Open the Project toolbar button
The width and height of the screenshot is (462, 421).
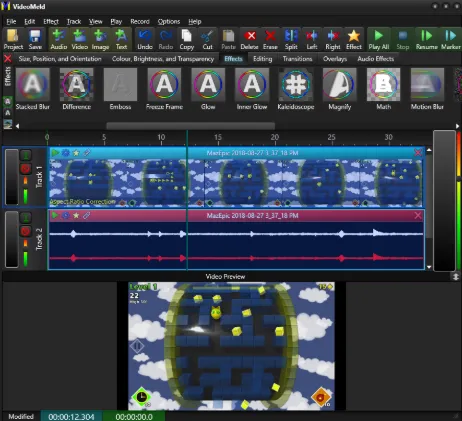click(x=13, y=40)
